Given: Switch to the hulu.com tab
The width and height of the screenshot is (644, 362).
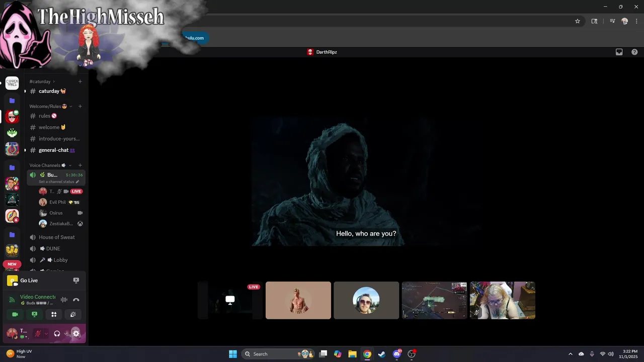Looking at the screenshot, I should point(195,38).
